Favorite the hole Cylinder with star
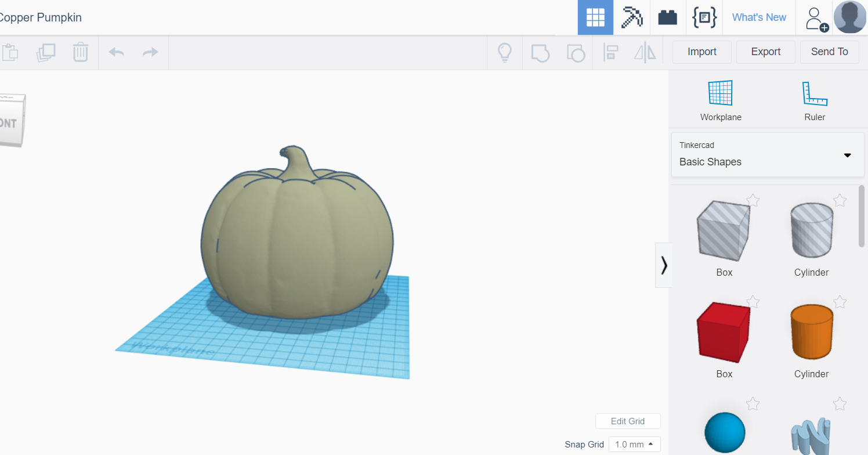The width and height of the screenshot is (868, 455). pos(840,200)
